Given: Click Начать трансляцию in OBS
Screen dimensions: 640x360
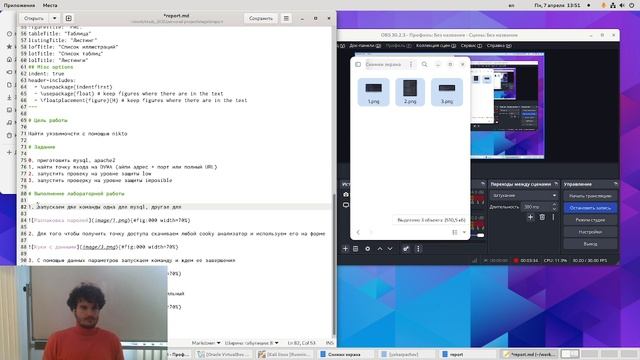Looking at the screenshot, I should click(x=590, y=196).
